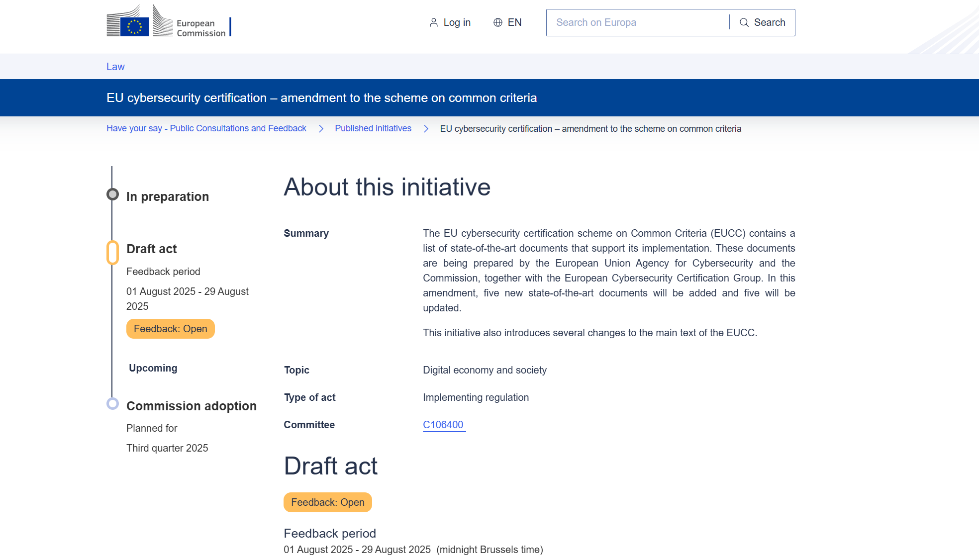Open the Log in link
The width and height of the screenshot is (979, 560).
pyautogui.click(x=456, y=22)
